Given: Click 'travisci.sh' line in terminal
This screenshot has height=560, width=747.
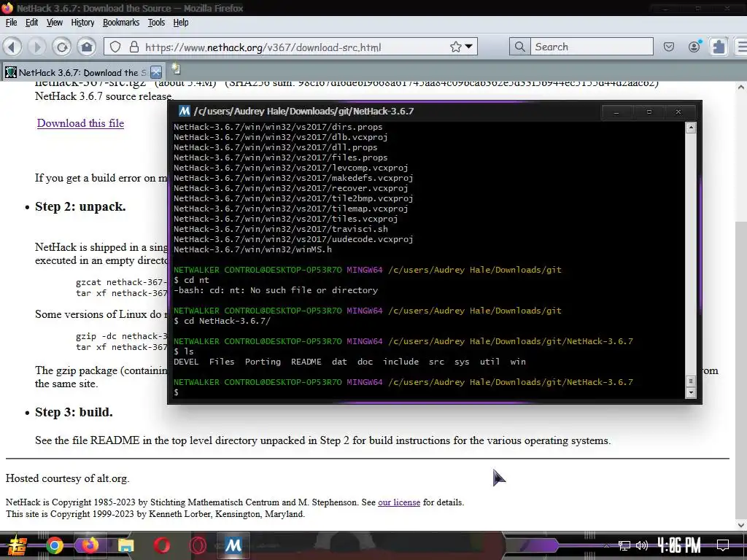Looking at the screenshot, I should (x=281, y=229).
